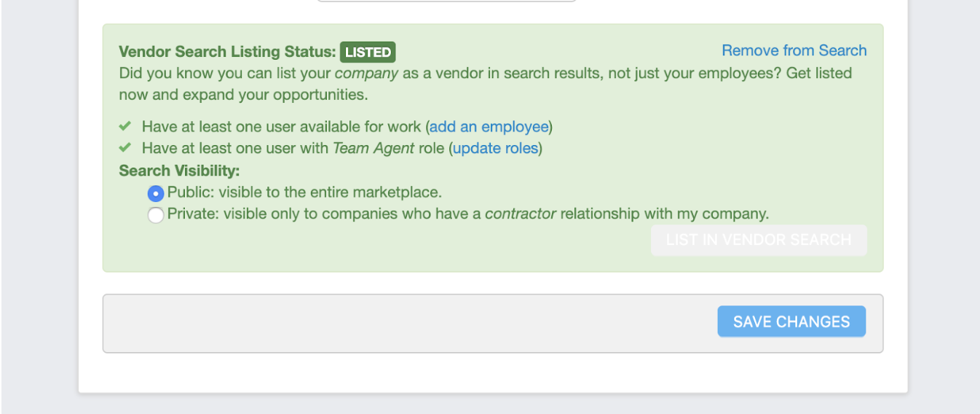Click the Vendor Search Listing Status heading
Image resolution: width=980 pixels, height=414 pixels.
pyautogui.click(x=227, y=52)
